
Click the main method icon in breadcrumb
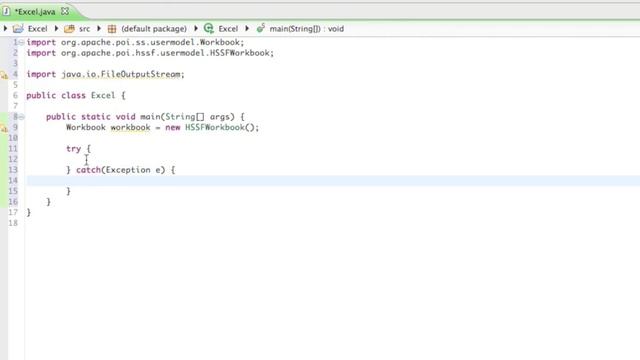pyautogui.click(x=260, y=28)
